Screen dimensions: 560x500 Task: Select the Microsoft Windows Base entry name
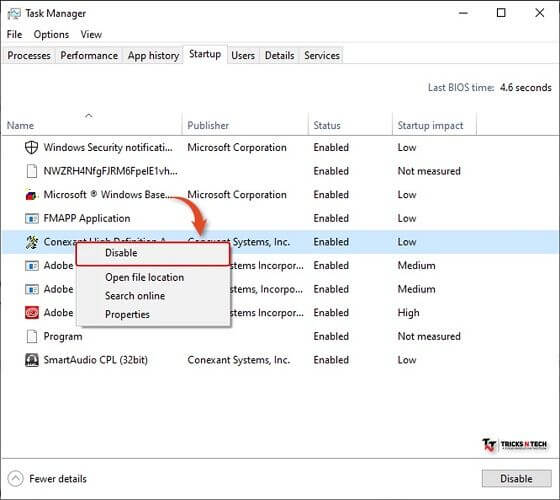108,195
